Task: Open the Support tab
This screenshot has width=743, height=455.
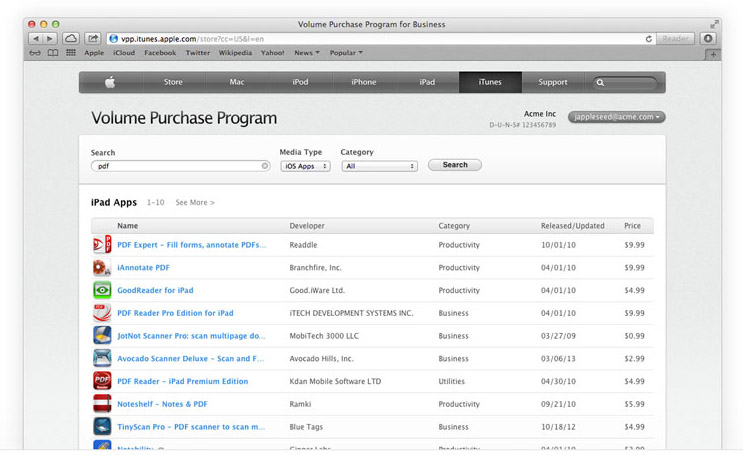Action: (553, 82)
